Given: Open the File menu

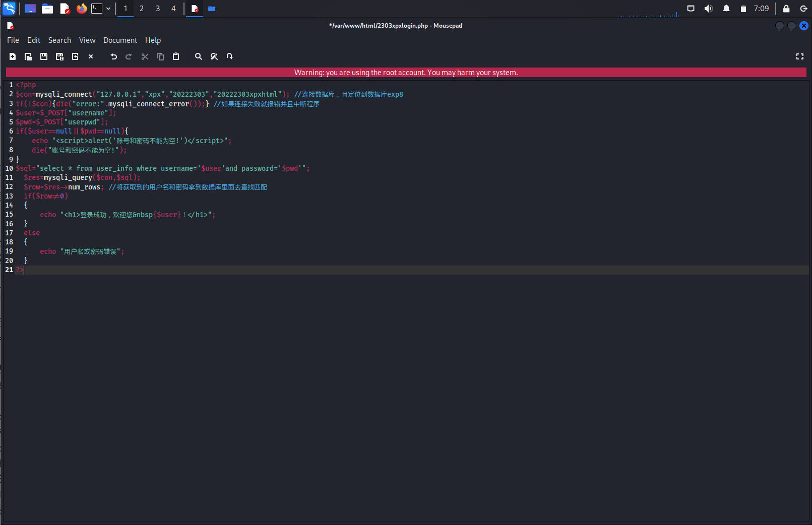Looking at the screenshot, I should pos(13,40).
